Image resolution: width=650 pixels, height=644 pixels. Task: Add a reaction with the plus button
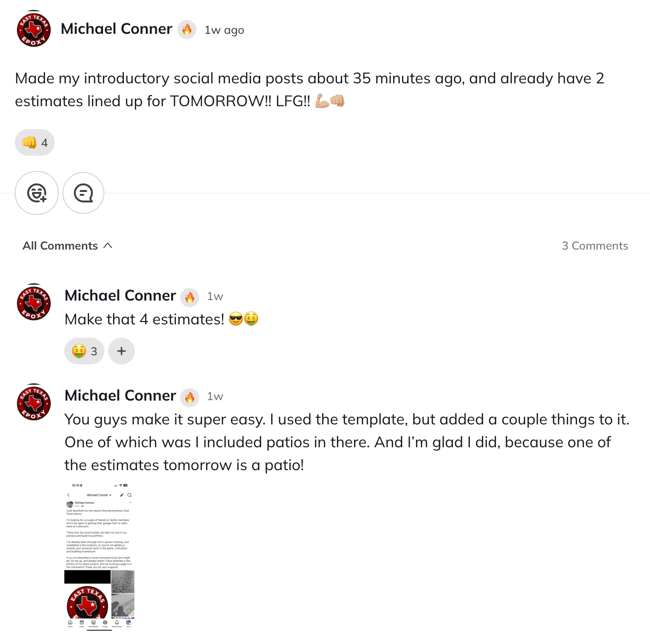[122, 351]
